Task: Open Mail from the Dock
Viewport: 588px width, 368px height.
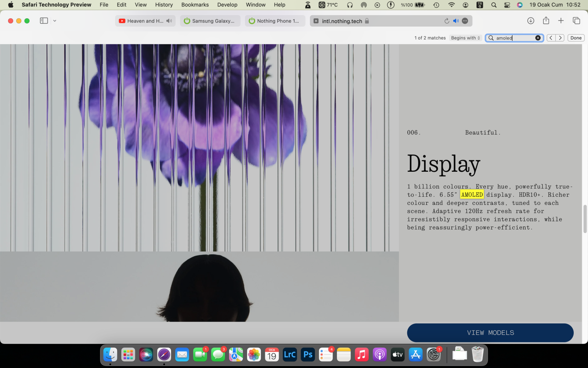Action: [x=182, y=355]
